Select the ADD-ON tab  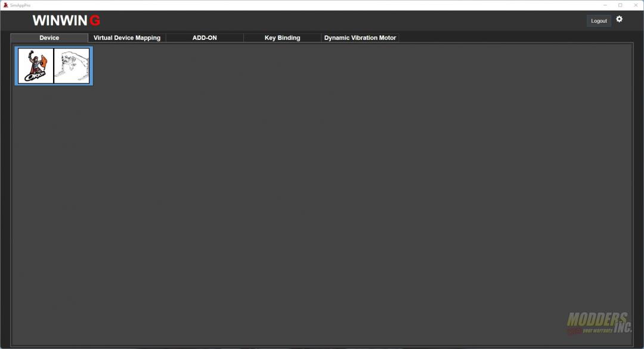pos(205,38)
